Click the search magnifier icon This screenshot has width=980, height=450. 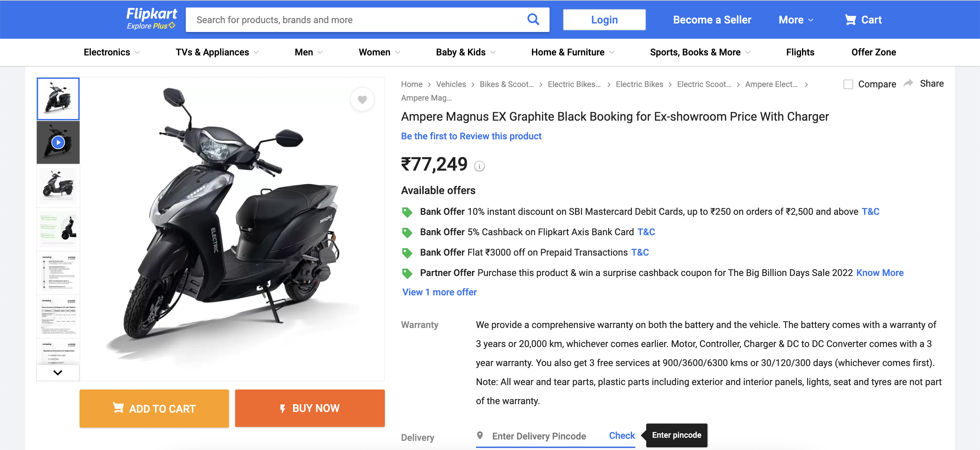pyautogui.click(x=533, y=19)
